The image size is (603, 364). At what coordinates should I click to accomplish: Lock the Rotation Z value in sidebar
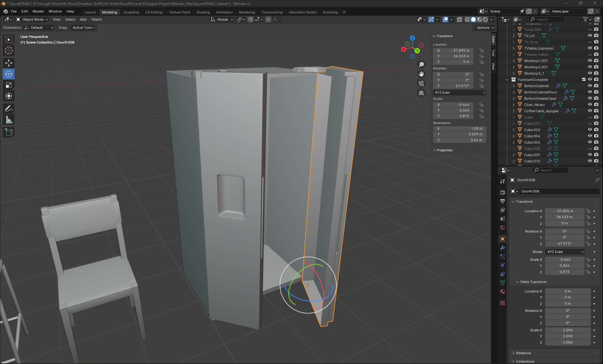point(481,86)
